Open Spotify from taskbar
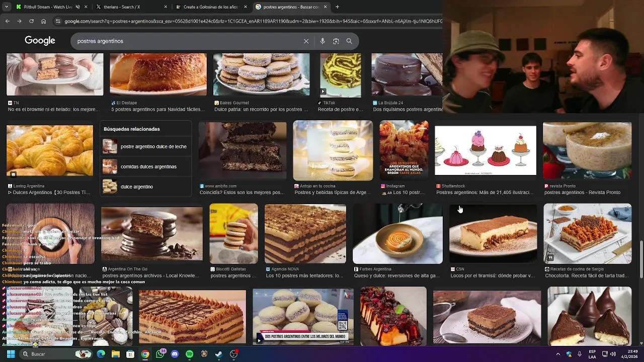Viewport: 644px width, 362px height. click(x=189, y=354)
